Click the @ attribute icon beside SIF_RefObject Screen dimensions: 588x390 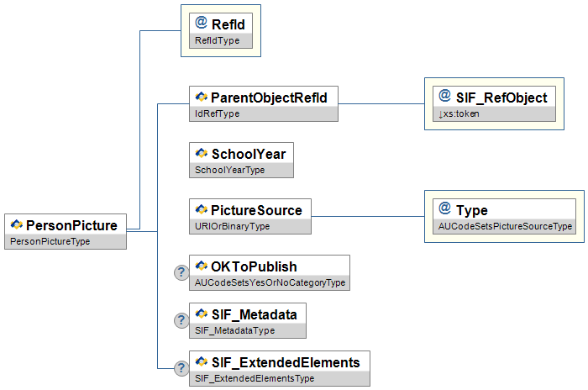444,97
